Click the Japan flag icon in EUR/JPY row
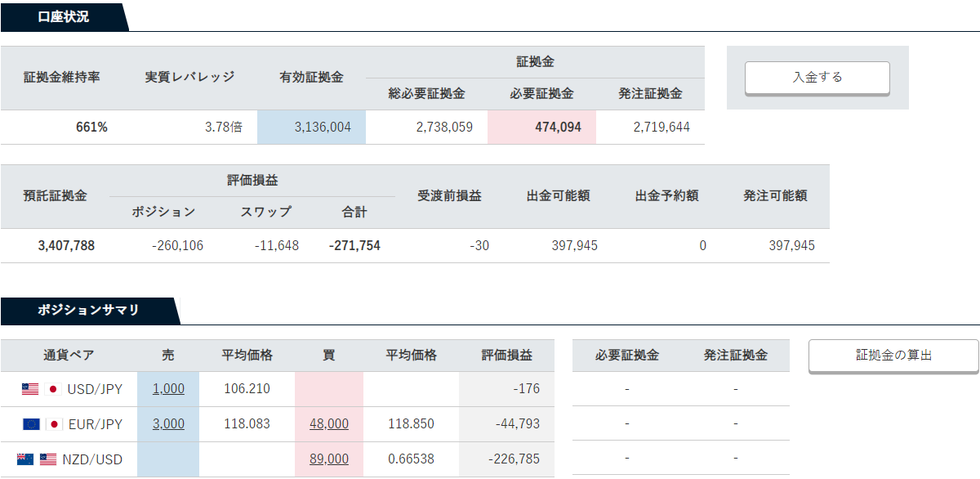 [53, 424]
